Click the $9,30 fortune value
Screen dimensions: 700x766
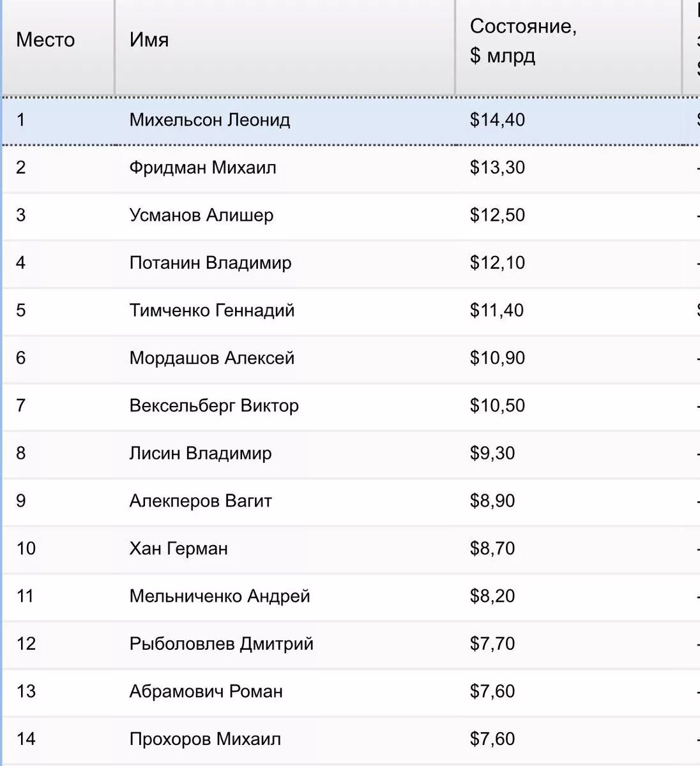point(492,453)
